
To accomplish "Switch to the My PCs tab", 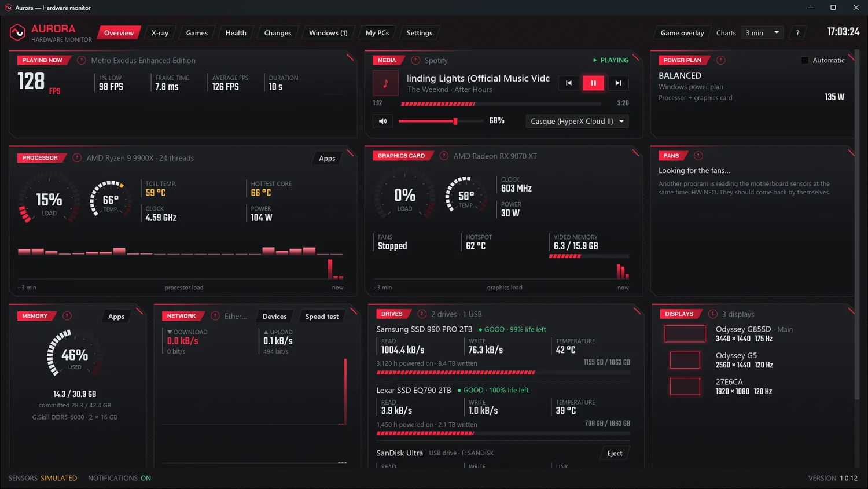I will click(377, 33).
